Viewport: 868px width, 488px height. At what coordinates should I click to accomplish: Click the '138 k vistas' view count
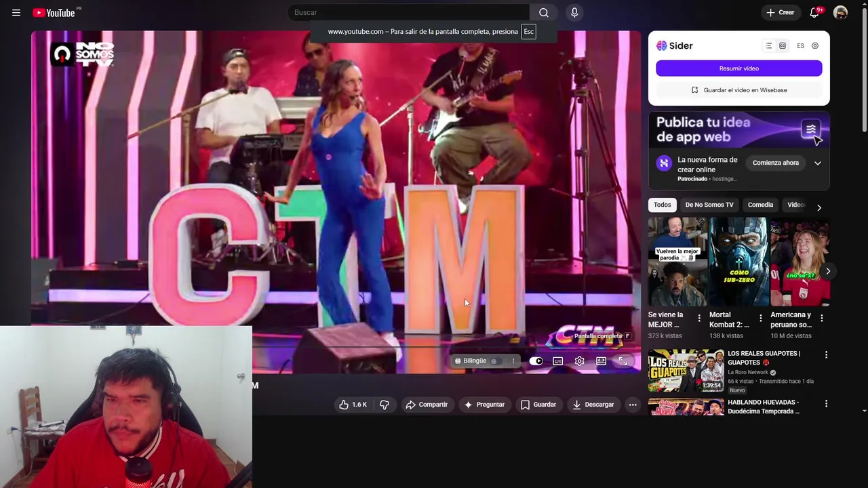tap(726, 335)
